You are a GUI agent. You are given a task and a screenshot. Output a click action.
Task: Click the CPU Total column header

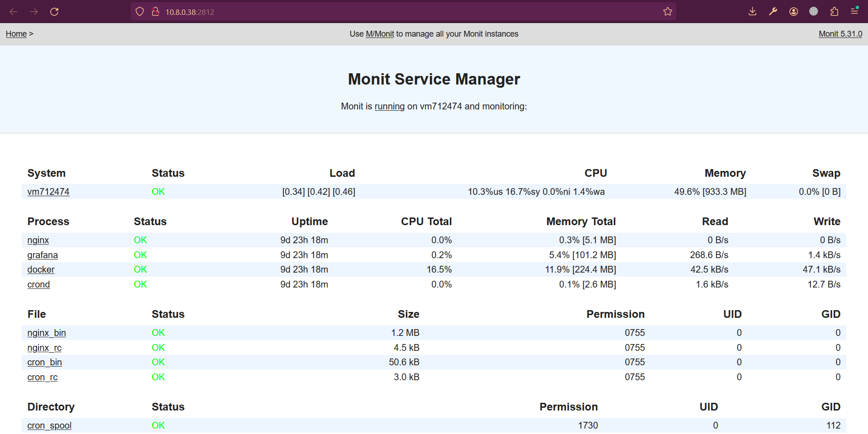426,222
